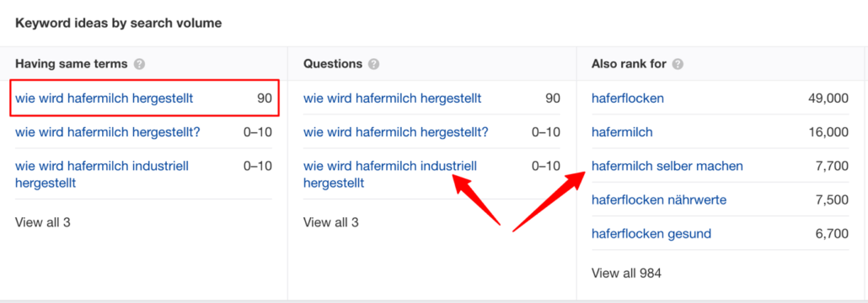Click the Questions column header text
Image resolution: width=868 pixels, height=303 pixels.
(333, 64)
